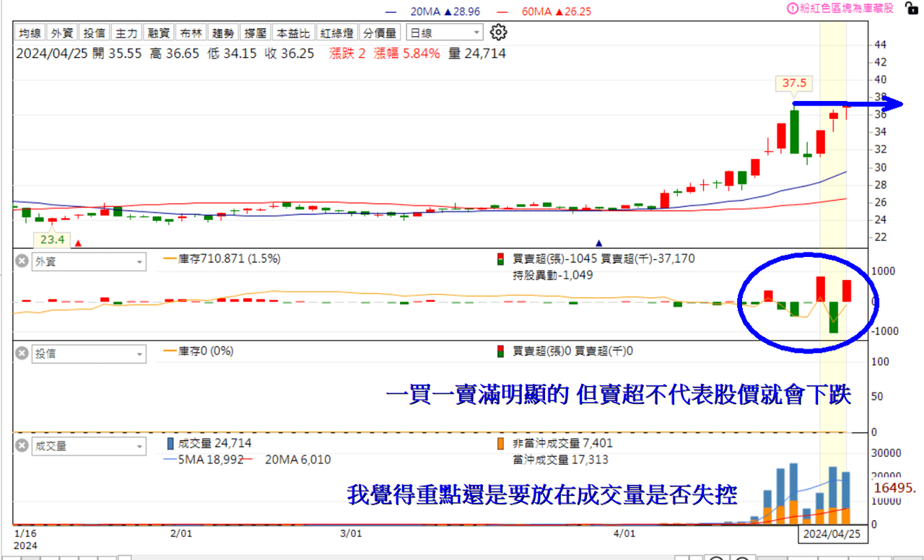Toggle 本益比 PE ratio button

point(295,32)
